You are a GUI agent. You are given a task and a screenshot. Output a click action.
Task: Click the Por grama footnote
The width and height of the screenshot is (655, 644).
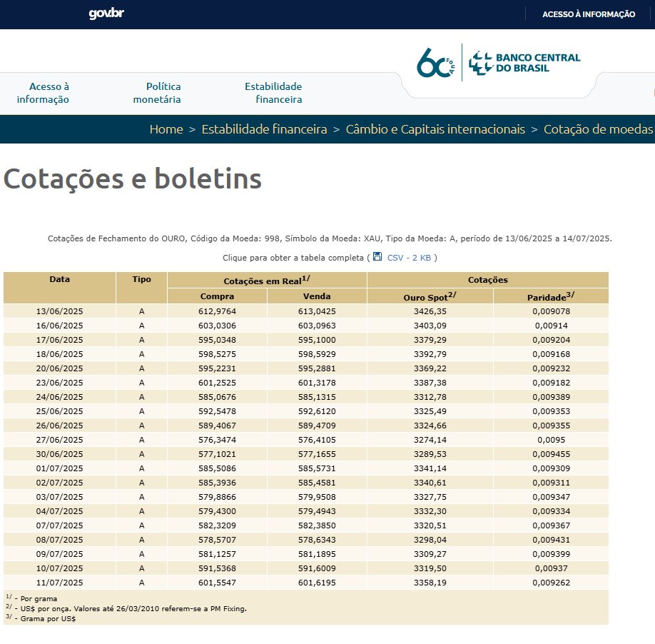coord(31,598)
